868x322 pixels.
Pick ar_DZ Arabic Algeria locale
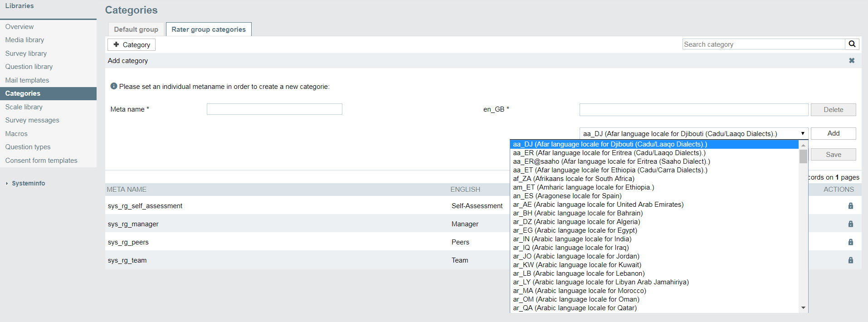tap(654, 222)
